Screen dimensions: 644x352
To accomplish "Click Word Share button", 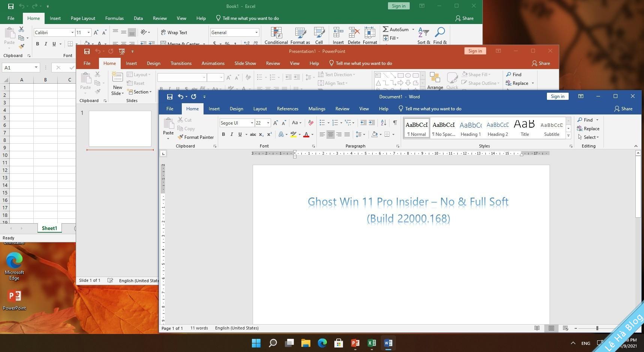I will (x=623, y=109).
